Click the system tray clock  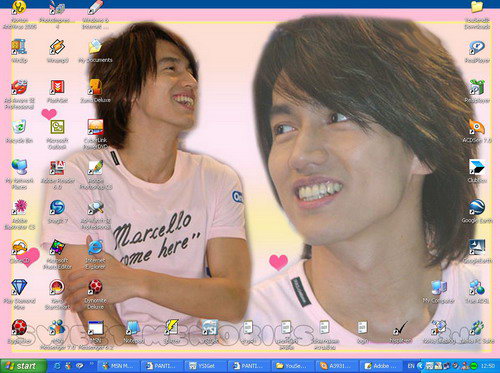point(488,366)
